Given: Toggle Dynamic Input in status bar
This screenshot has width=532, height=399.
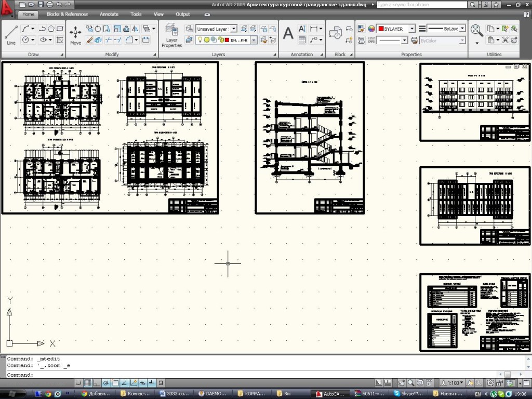Looking at the screenshot, I should point(142,383).
